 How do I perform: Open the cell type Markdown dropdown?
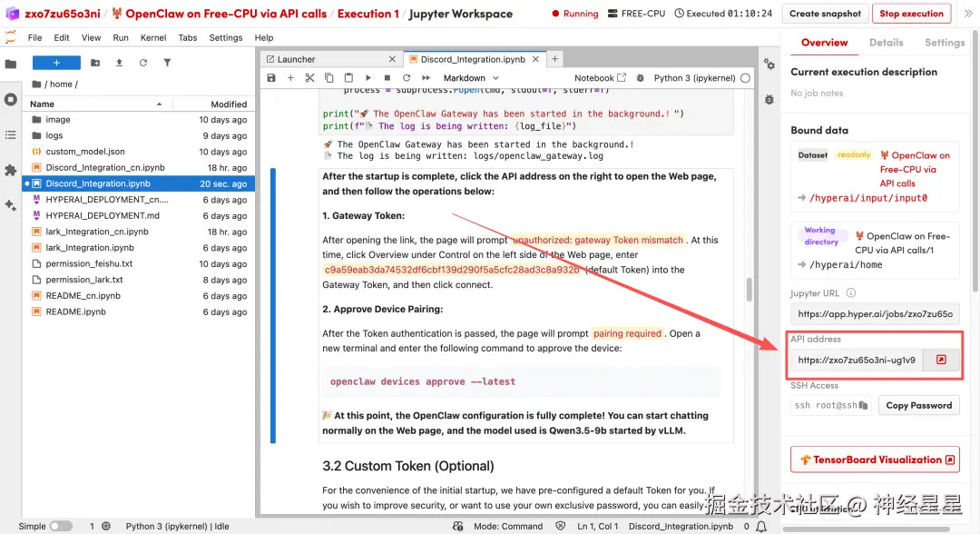pyautogui.click(x=471, y=78)
